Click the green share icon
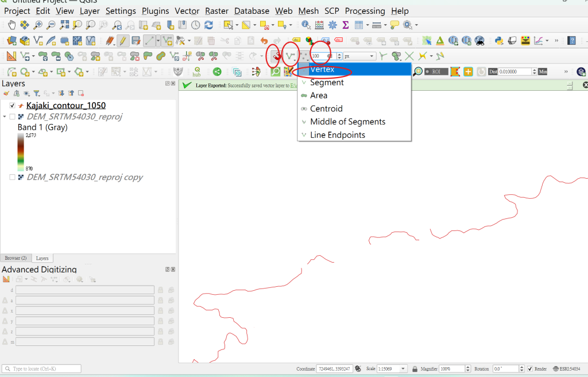Image resolution: width=588 pixels, height=377 pixels. click(x=216, y=72)
